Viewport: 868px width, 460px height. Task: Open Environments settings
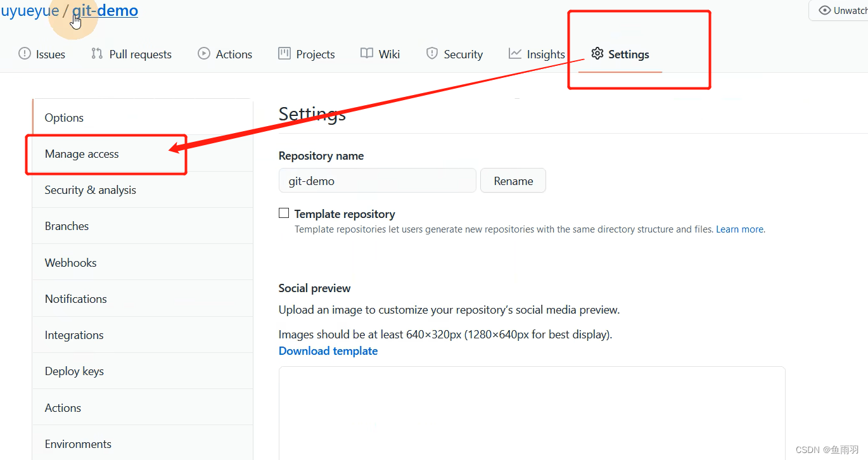[x=143, y=444]
